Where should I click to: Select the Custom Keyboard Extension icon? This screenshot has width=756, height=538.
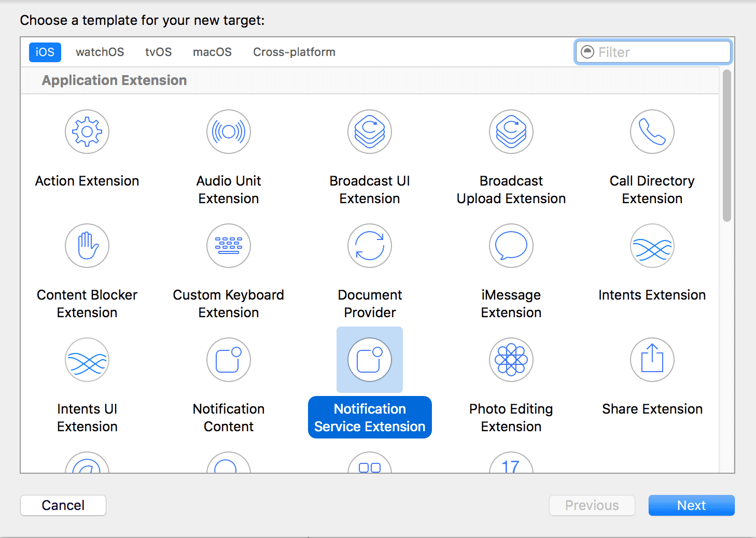pyautogui.click(x=229, y=246)
